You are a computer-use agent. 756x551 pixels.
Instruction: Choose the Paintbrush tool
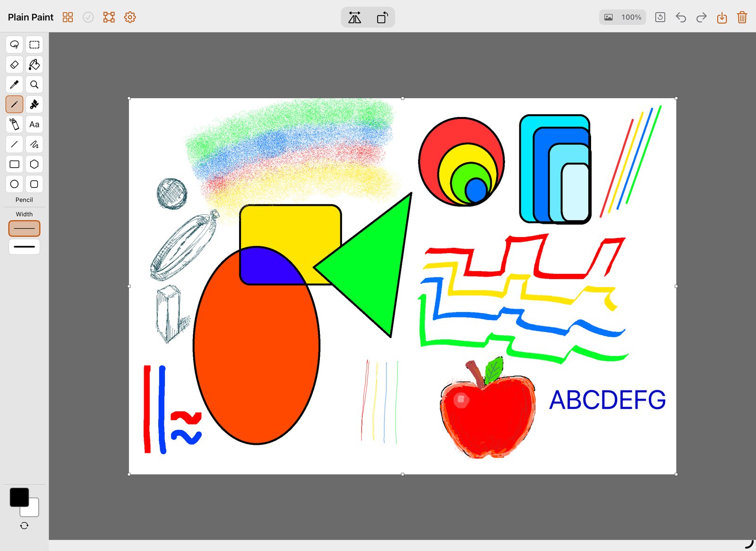(34, 104)
